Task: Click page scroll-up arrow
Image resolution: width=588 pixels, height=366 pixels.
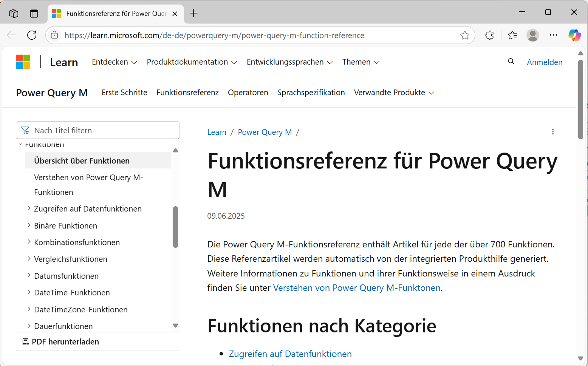Action: coord(580,53)
